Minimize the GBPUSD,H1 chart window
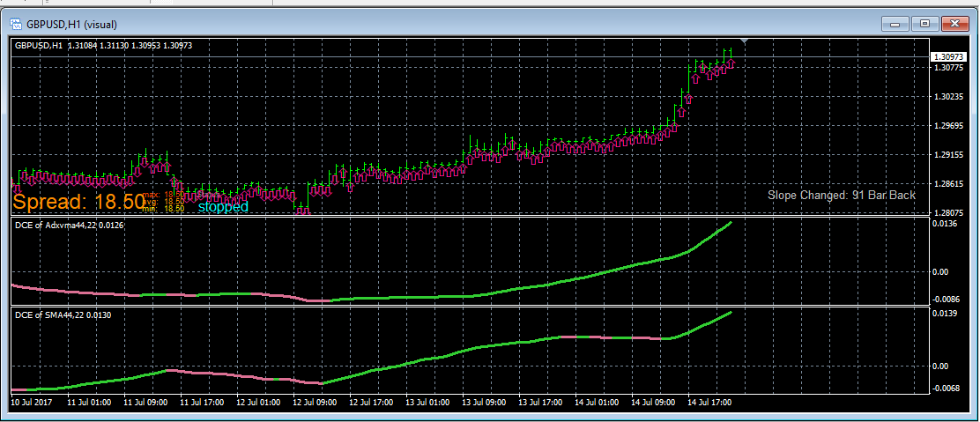This screenshot has height=422, width=980. coord(895,25)
